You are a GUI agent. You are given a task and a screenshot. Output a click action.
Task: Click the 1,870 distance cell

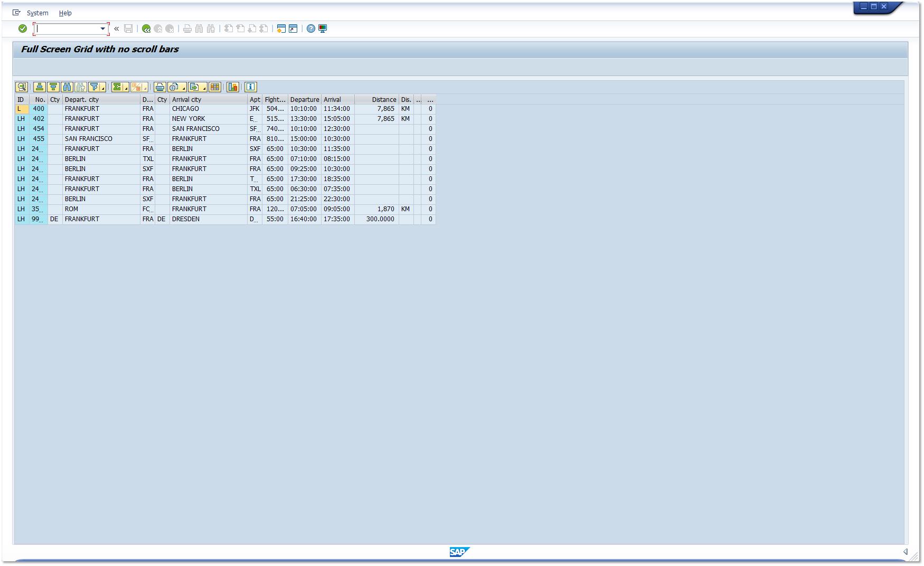point(376,209)
